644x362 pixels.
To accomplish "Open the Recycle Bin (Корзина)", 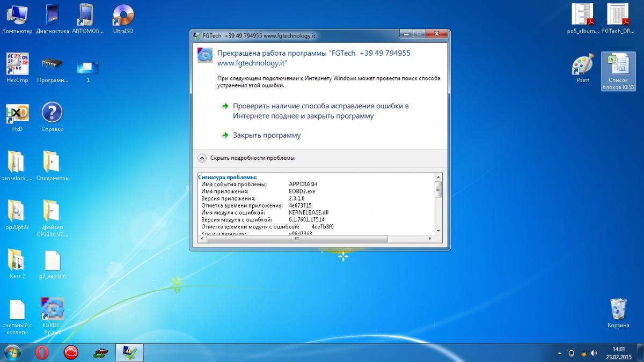I will pyautogui.click(x=618, y=310).
